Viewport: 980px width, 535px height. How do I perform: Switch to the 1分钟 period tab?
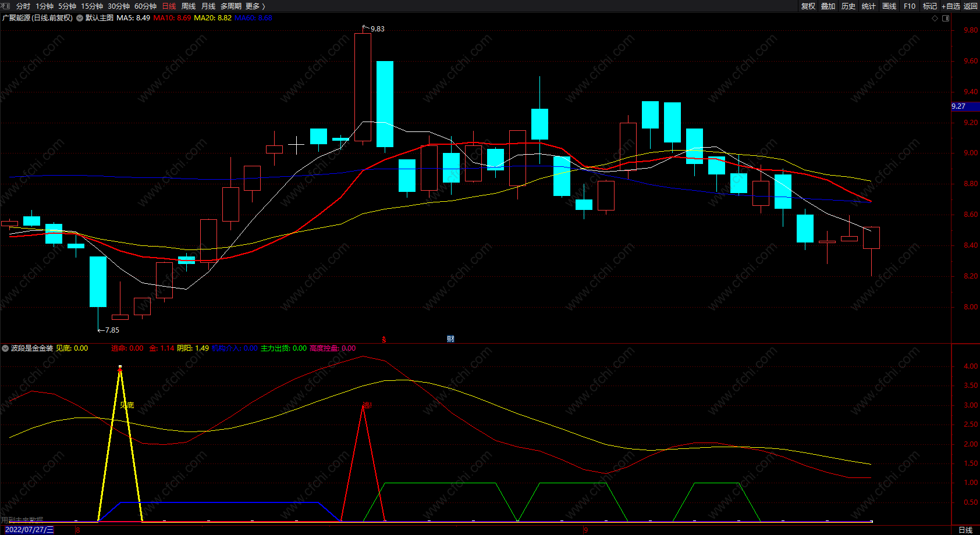coord(44,6)
